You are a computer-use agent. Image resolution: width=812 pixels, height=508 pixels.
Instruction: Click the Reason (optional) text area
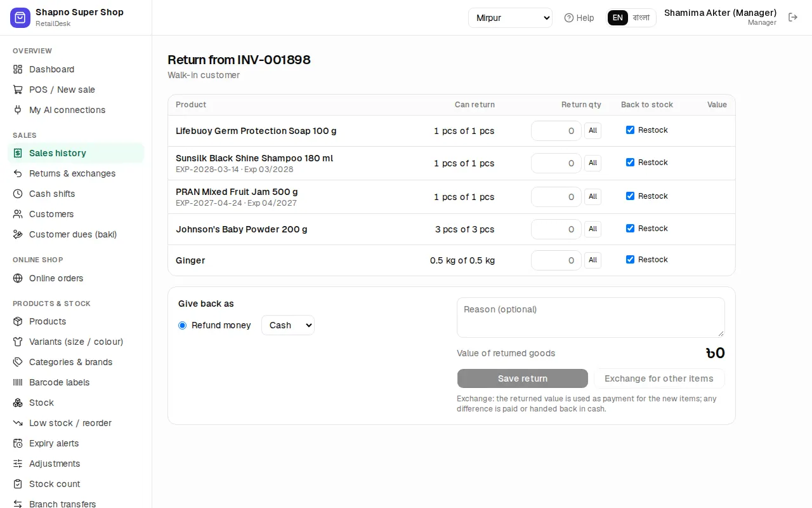click(591, 317)
